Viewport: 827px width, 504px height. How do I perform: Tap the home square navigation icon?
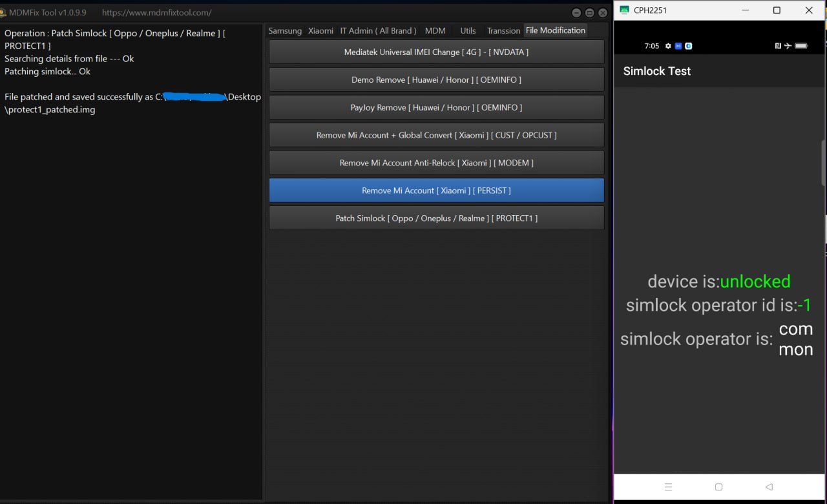tap(718, 487)
